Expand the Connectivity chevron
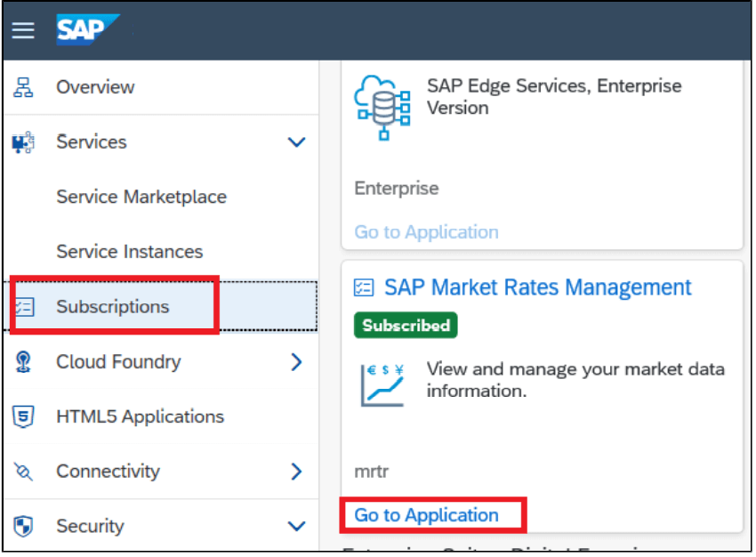The image size is (756, 557). pos(296,472)
